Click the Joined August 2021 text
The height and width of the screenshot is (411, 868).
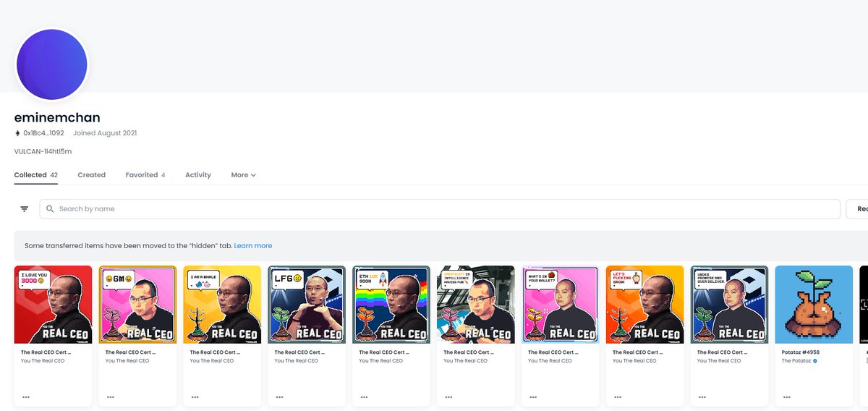[105, 133]
